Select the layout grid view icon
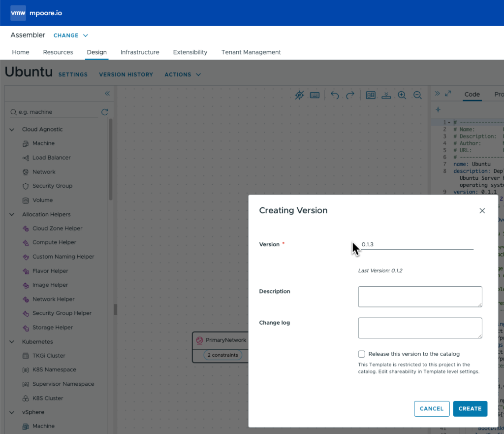The image size is (504, 434). click(371, 95)
